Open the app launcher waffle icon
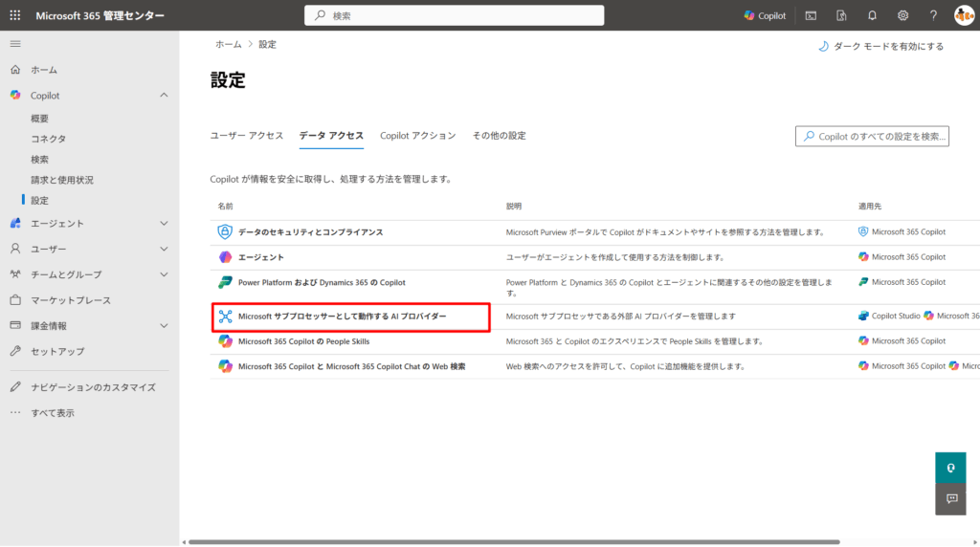Viewport: 980px width, 547px height. (14, 15)
